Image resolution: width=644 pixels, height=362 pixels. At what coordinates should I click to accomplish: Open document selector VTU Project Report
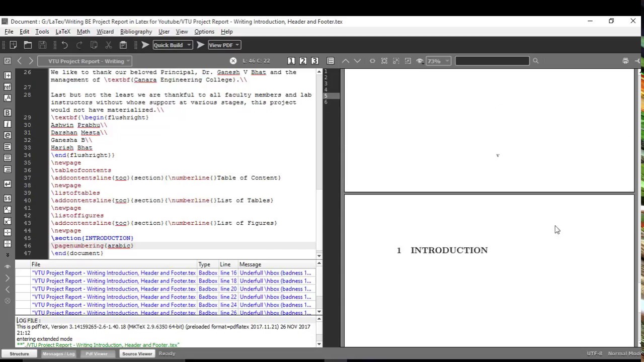click(86, 61)
